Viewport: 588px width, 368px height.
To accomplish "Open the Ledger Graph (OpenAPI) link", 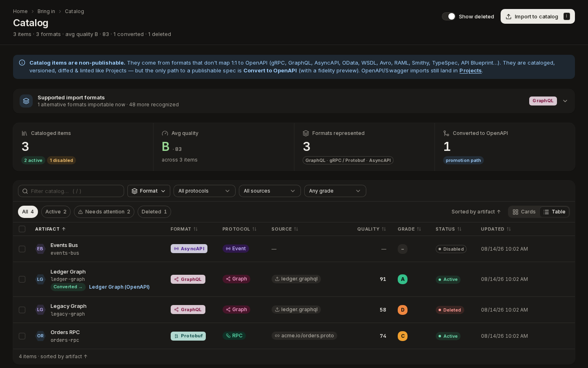I will click(x=119, y=287).
